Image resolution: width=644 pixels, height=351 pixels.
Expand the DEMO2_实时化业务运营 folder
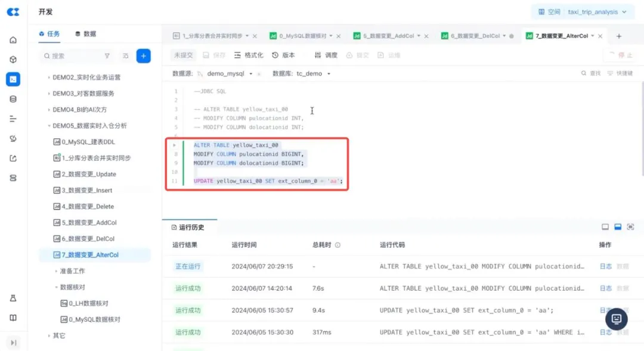pos(49,77)
